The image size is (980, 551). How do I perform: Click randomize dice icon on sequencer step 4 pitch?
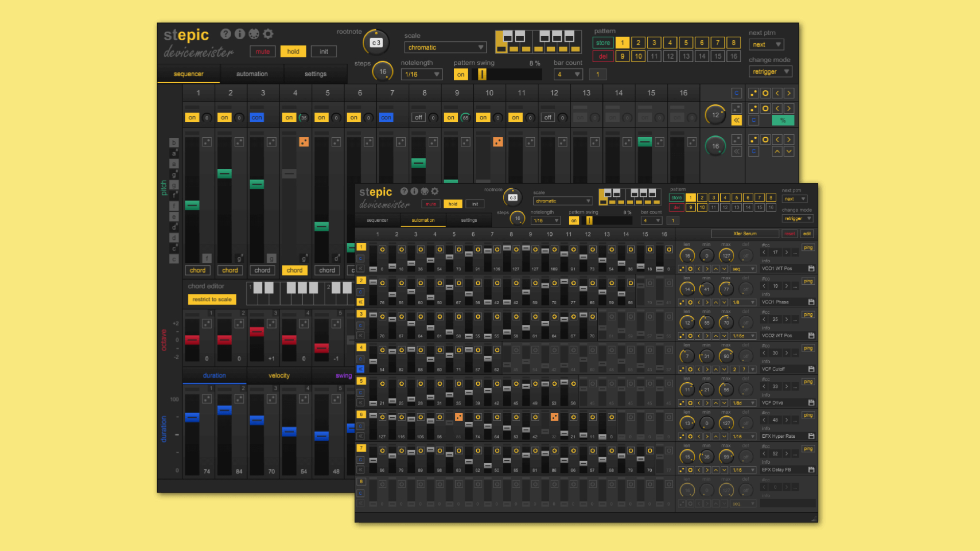click(304, 142)
